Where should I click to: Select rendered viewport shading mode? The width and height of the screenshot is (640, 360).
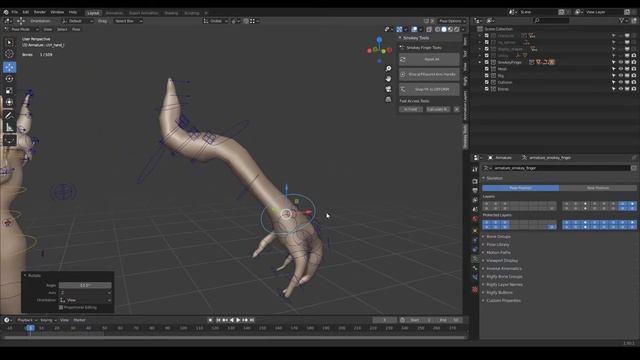tap(457, 29)
